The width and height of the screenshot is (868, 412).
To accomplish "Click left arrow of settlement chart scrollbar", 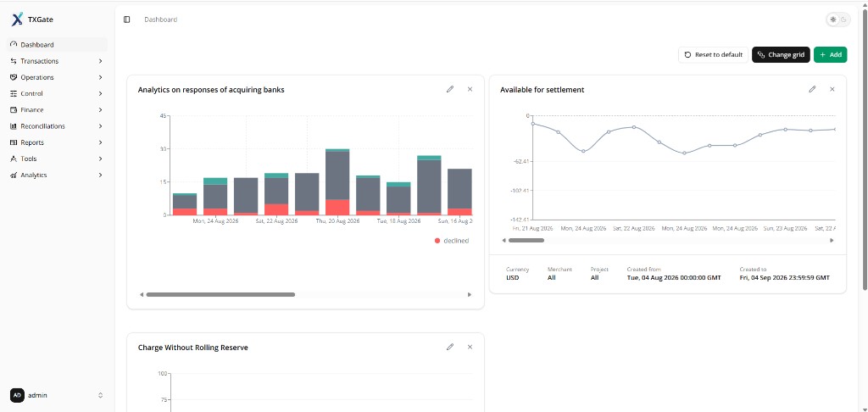I will tap(504, 241).
